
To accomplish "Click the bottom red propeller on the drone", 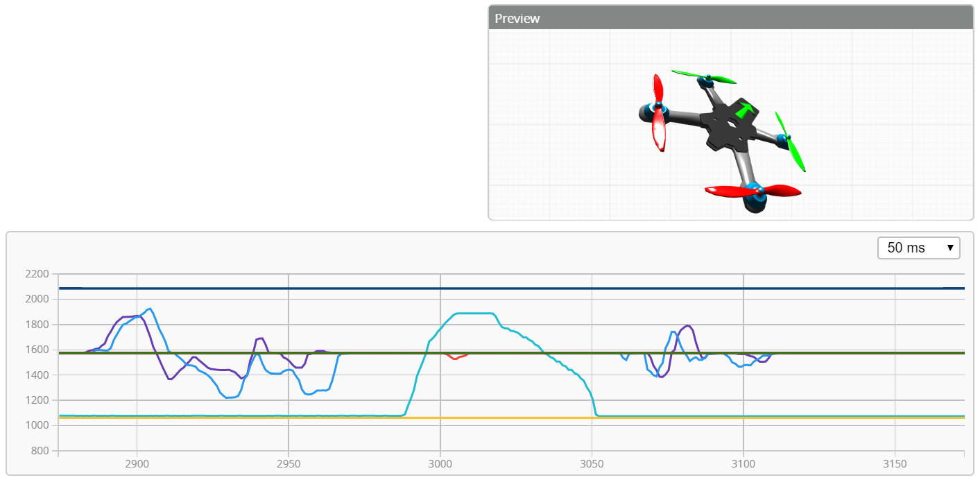I will click(x=751, y=191).
